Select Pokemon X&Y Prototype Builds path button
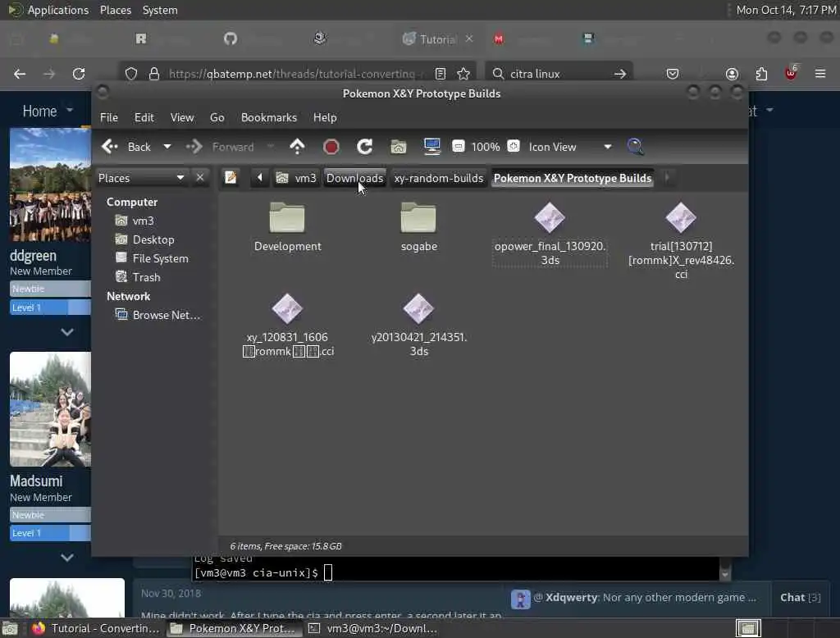The width and height of the screenshot is (840, 638). click(x=572, y=179)
